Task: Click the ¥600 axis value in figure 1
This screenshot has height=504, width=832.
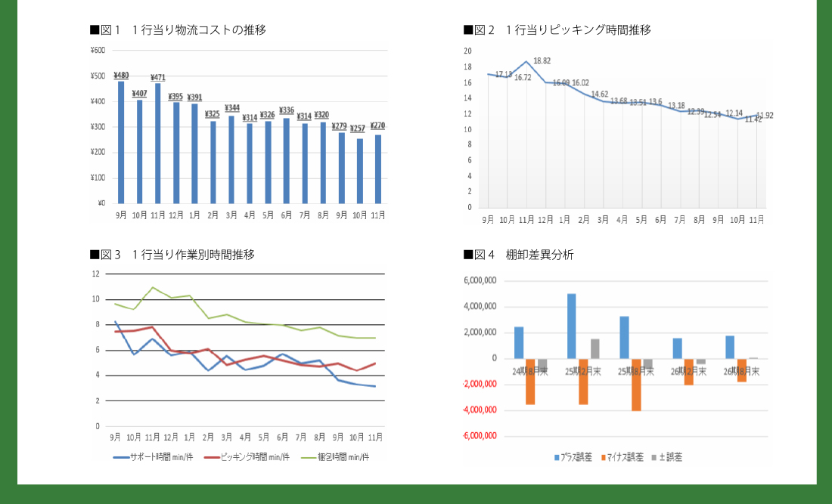Action: point(98,51)
